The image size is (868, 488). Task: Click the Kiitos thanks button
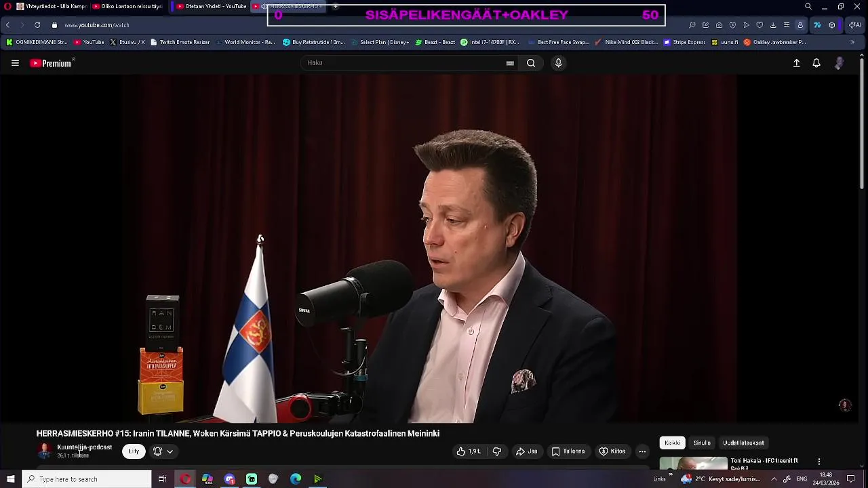pos(612,451)
